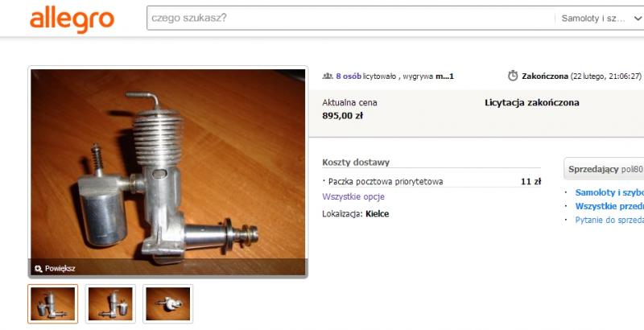Open the Sprzedający seller panel
Viewport: 644px width, 330px height.
[x=605, y=169]
